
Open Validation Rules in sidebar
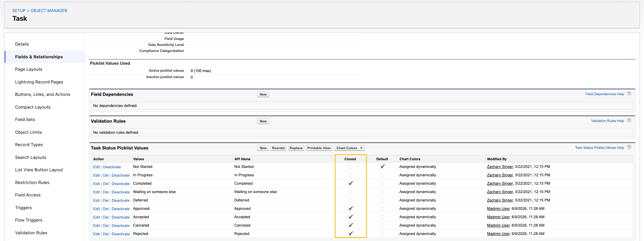point(31,233)
